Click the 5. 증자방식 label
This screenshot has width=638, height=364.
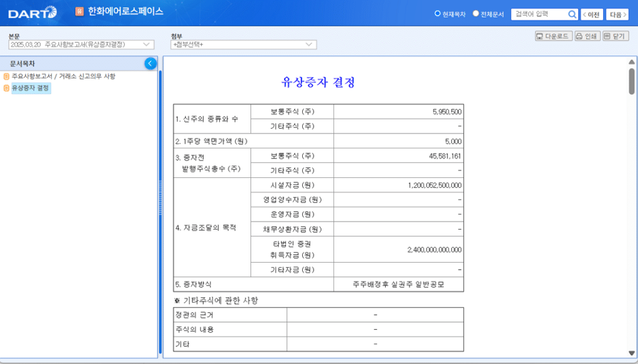click(193, 284)
